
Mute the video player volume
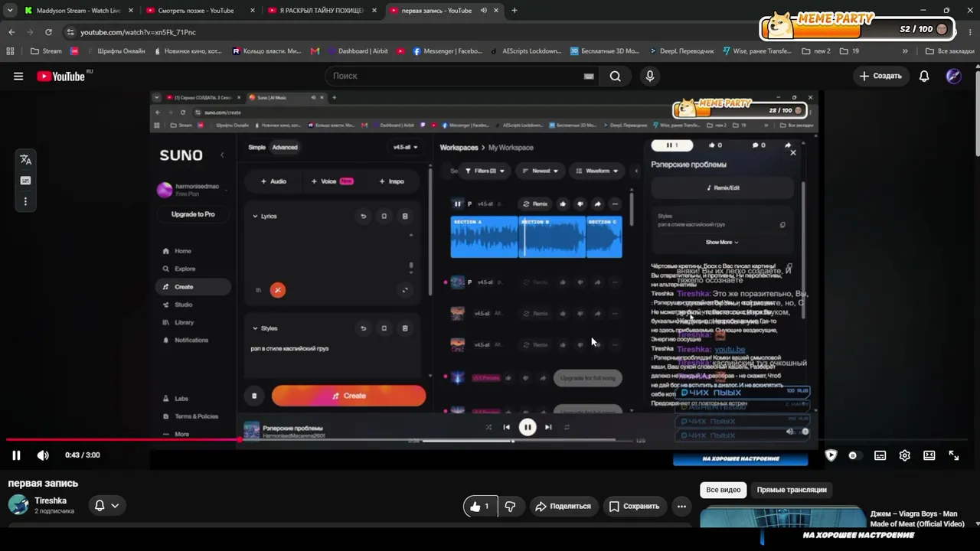[x=43, y=455]
